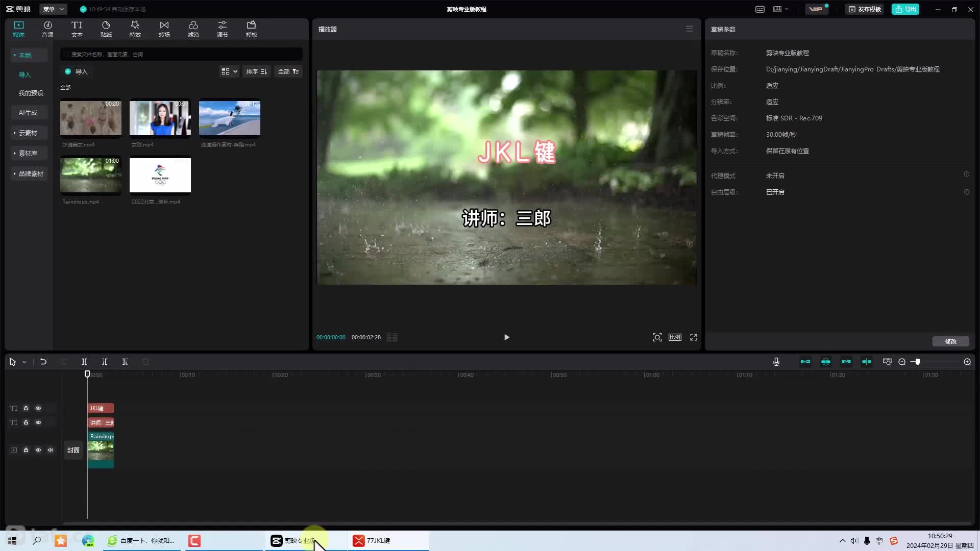Click the trim-right delete tool
Viewport: 980px width, 551px height.
[x=125, y=362]
